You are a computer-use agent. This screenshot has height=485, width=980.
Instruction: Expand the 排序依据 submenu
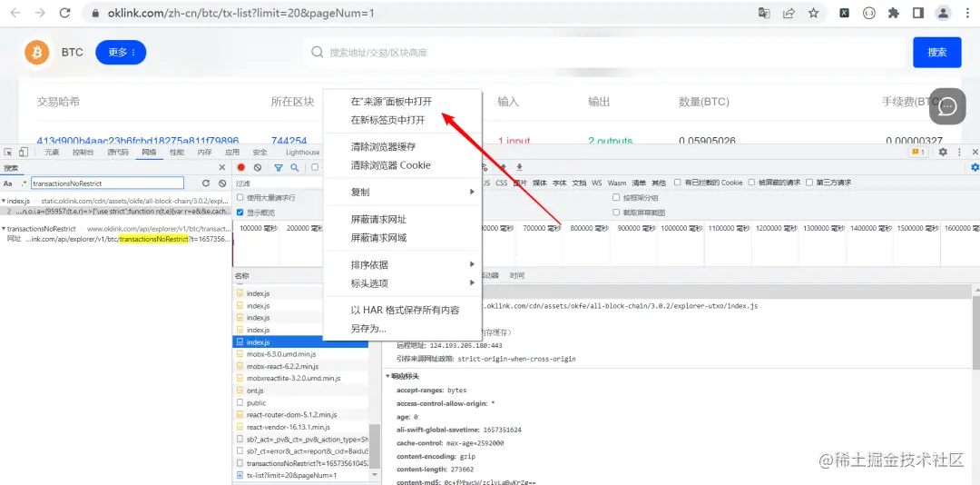[x=402, y=264]
